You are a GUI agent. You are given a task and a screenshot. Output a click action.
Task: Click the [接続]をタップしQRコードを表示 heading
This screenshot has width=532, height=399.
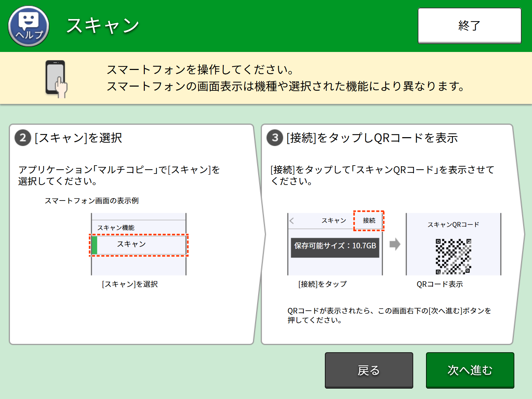pyautogui.click(x=372, y=138)
